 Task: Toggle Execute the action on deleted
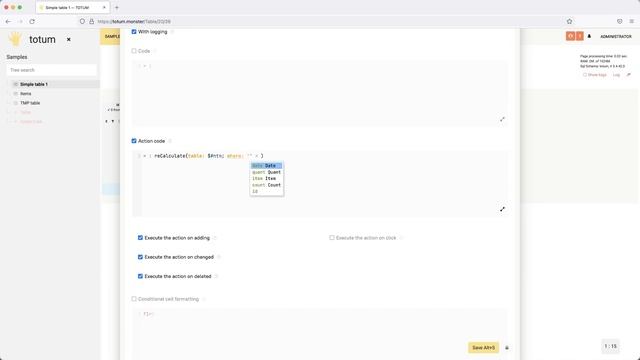140,276
